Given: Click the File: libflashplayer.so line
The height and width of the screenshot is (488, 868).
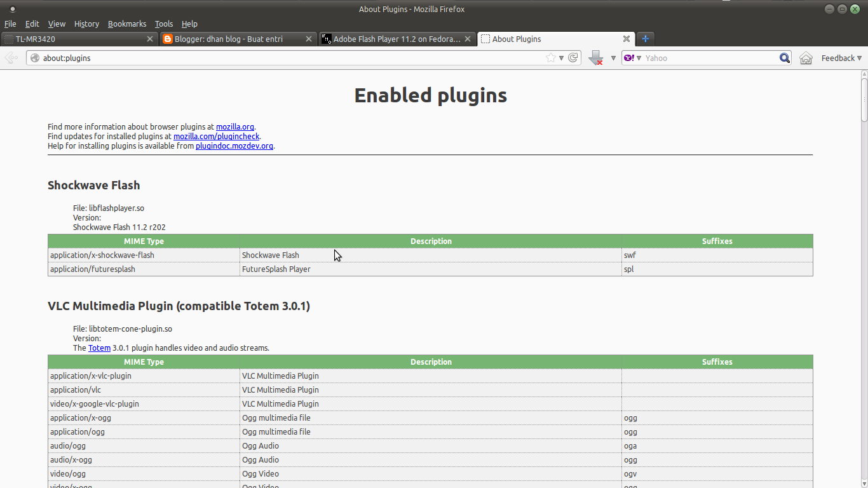Looking at the screenshot, I should 109,208.
